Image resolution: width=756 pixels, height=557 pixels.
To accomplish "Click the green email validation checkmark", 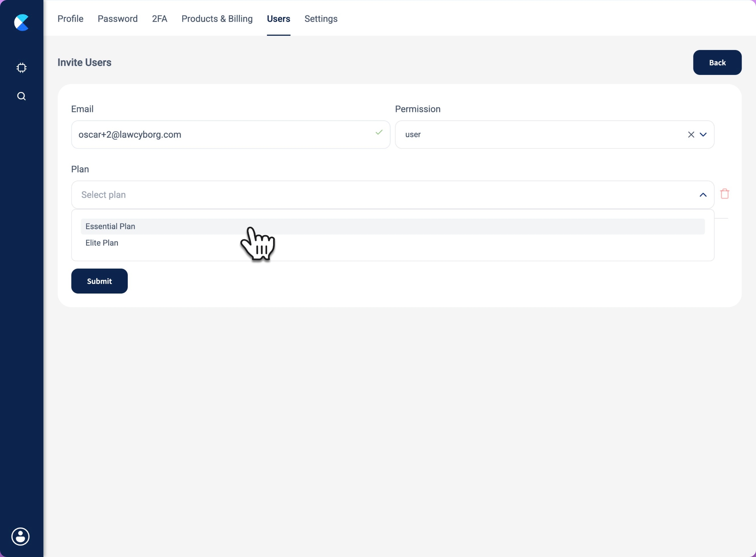I will [379, 132].
